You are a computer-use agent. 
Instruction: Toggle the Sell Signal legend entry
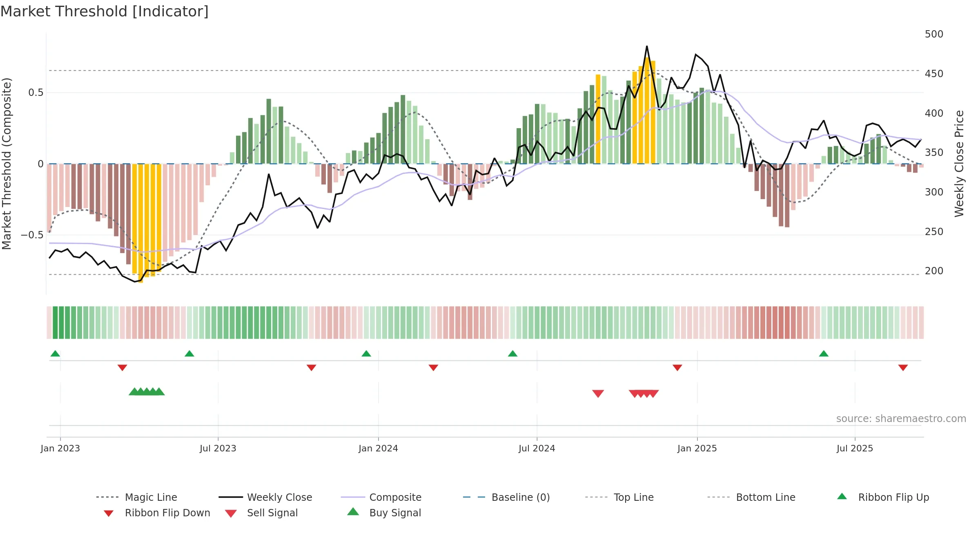[261, 513]
